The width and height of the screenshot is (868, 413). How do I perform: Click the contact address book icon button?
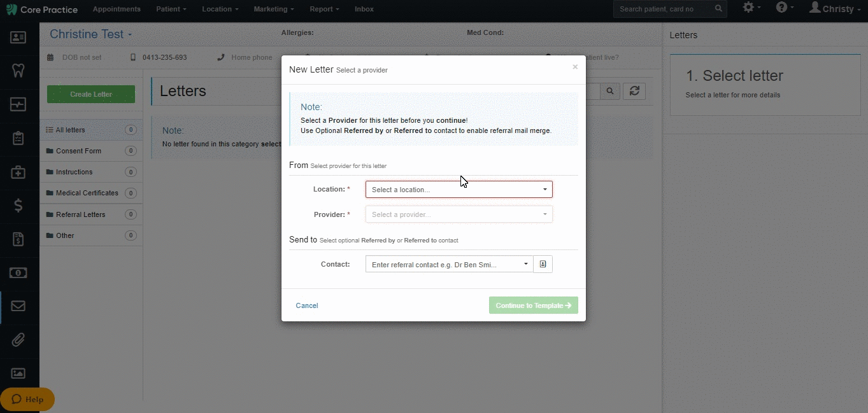pos(543,264)
